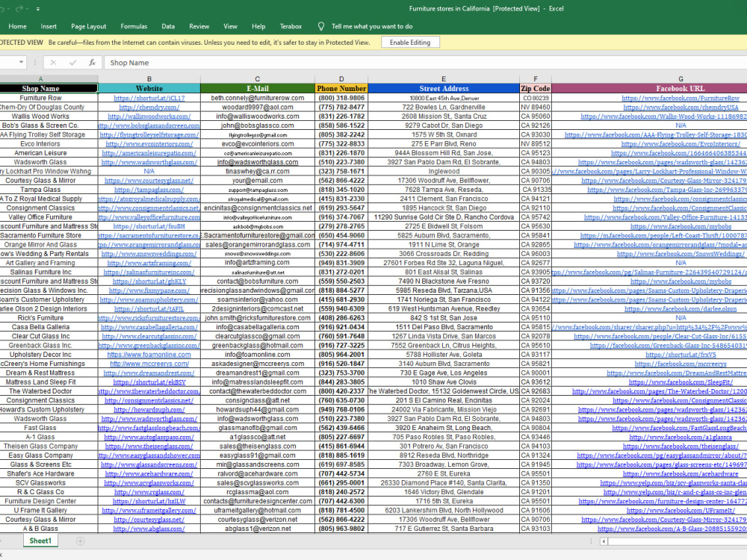Open the Formulas tab
The image size is (747, 560).
pos(134,26)
